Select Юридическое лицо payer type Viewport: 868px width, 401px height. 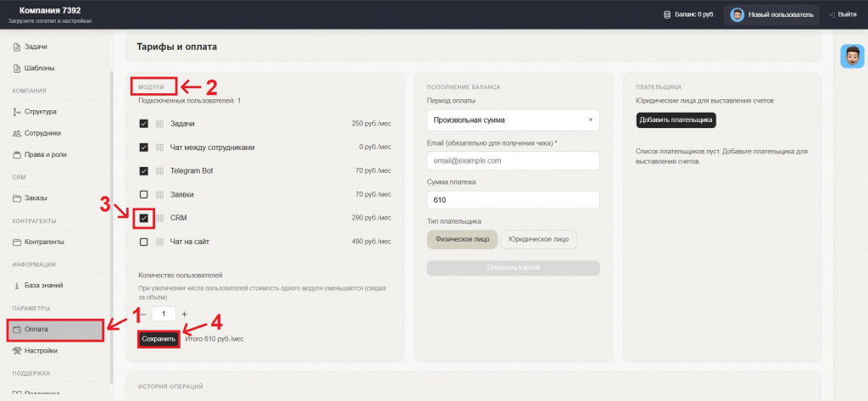coord(538,239)
